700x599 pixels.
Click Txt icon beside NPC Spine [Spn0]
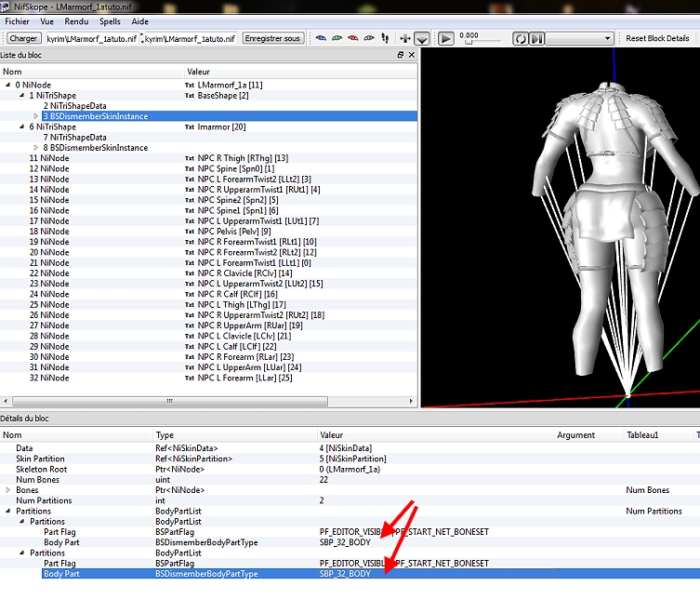click(x=190, y=169)
